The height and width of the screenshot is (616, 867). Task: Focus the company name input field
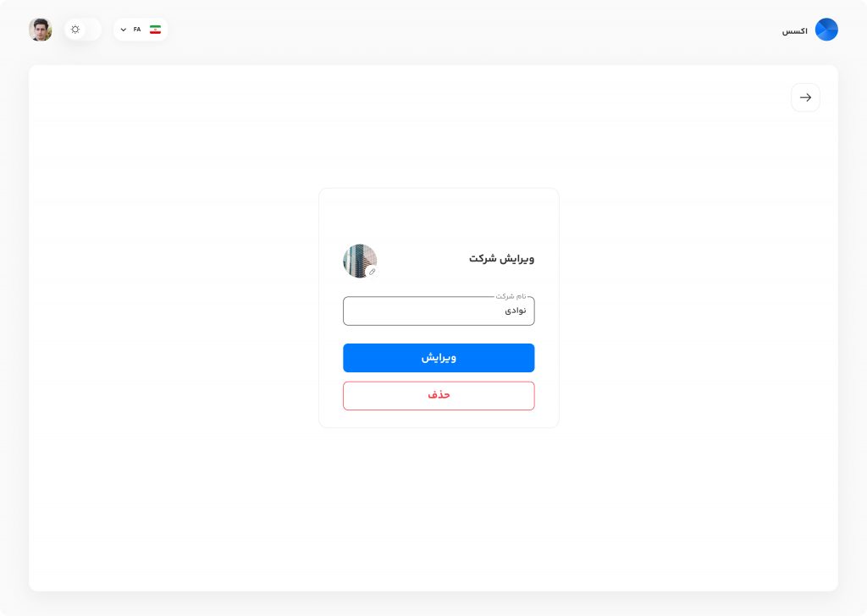[x=439, y=311]
